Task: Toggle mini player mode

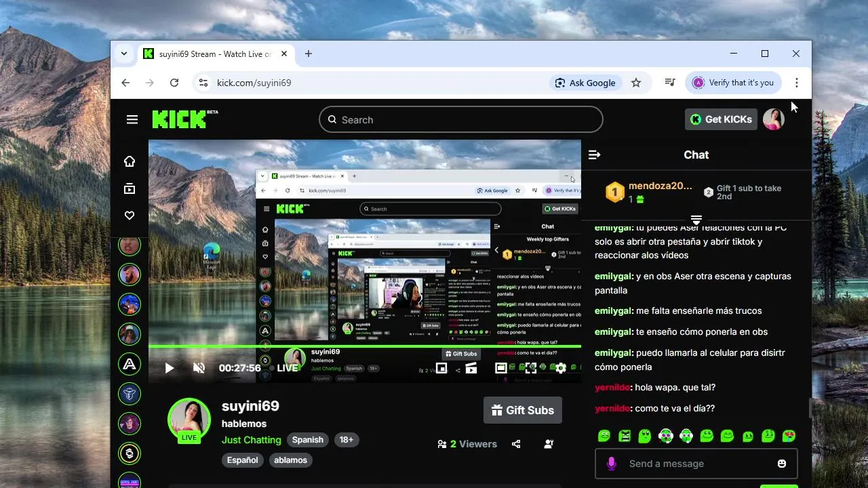Action: (x=441, y=368)
